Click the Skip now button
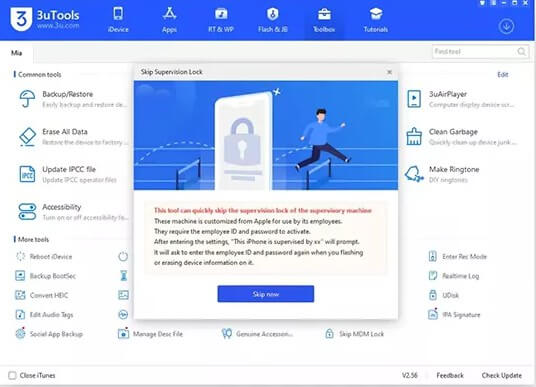Image resolution: width=536 pixels, height=387 pixels. click(x=266, y=294)
